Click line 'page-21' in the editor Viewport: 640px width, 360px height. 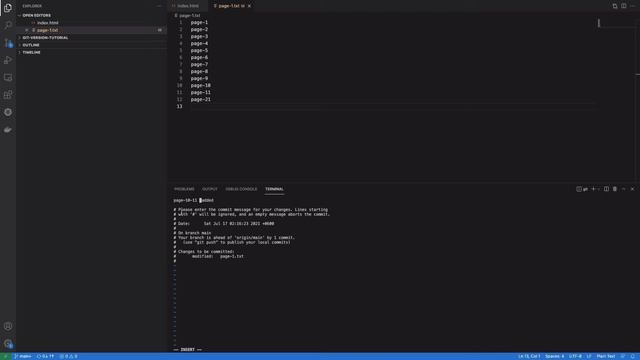click(200, 100)
